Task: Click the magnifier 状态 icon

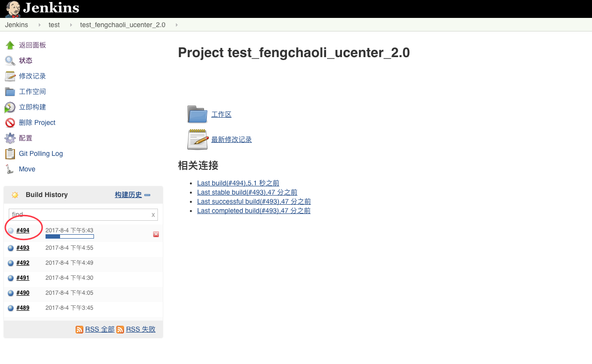Action: pyautogui.click(x=10, y=61)
